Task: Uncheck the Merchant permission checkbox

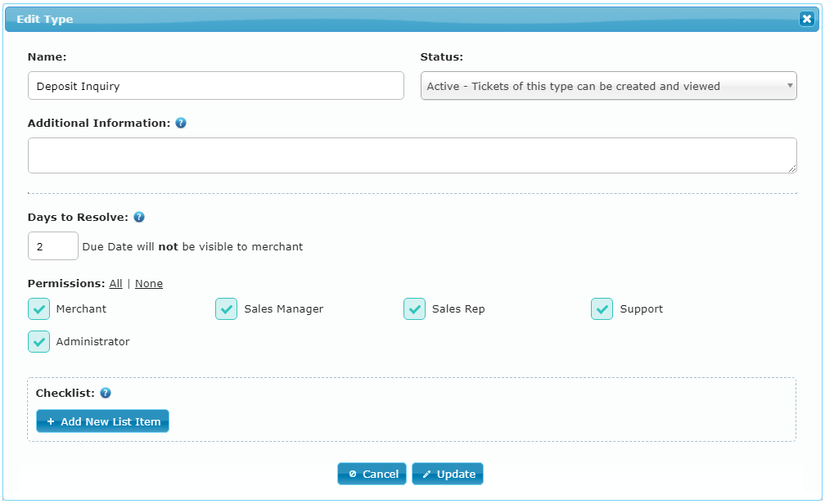Action: click(39, 309)
